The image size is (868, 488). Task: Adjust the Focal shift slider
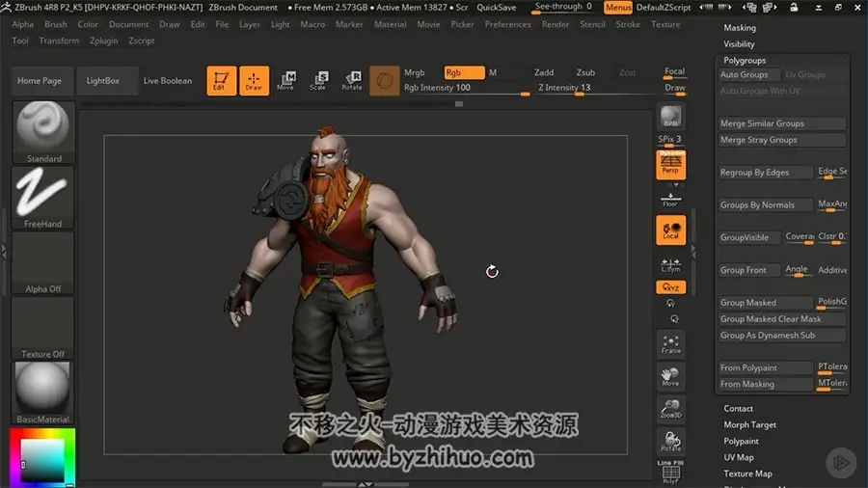674,72
